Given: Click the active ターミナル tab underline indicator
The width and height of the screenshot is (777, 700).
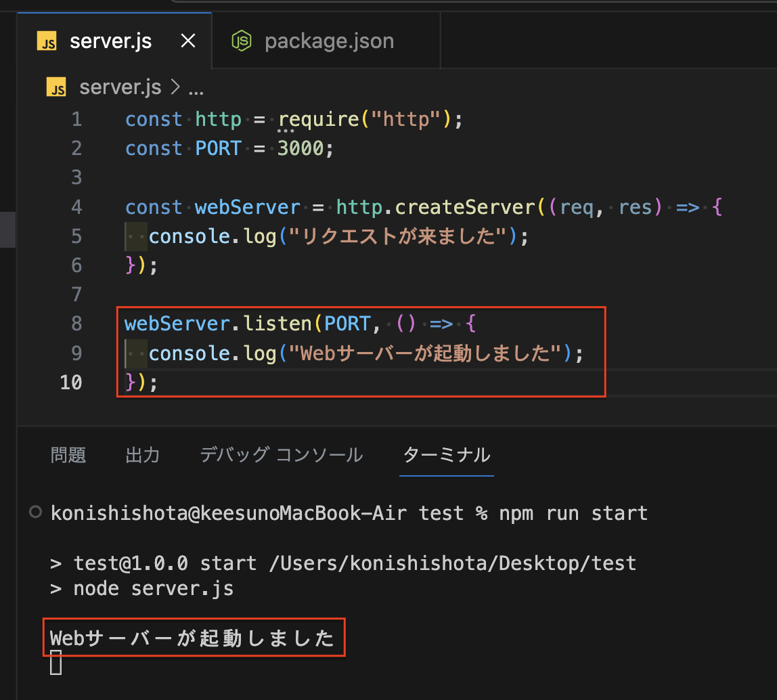Looking at the screenshot, I should tap(446, 476).
